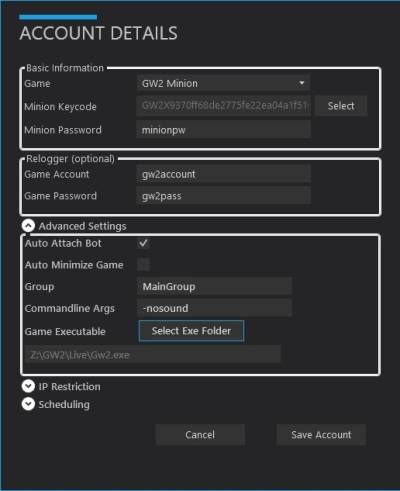Click the Advanced Settings label
Screen dimensions: 400x491
click(82, 226)
